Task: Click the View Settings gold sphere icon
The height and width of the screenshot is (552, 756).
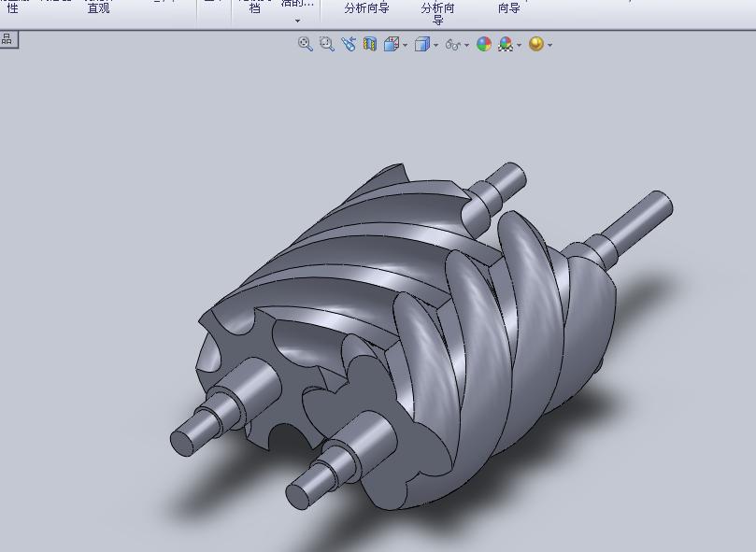Action: [x=536, y=44]
